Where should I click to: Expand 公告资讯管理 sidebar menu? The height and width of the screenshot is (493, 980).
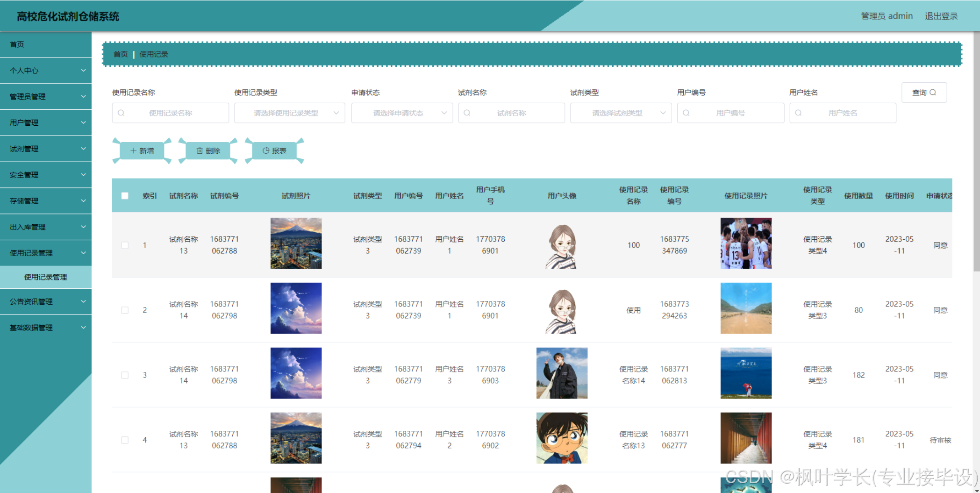pos(46,301)
